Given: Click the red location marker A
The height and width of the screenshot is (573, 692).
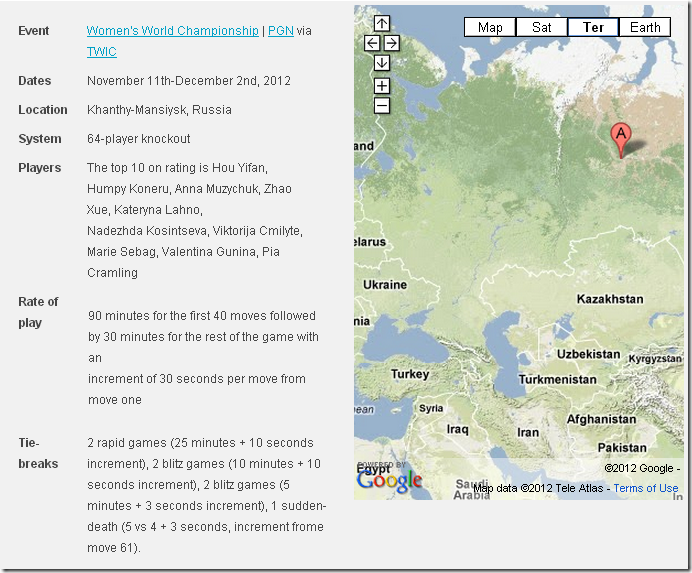Looking at the screenshot, I should (x=621, y=138).
